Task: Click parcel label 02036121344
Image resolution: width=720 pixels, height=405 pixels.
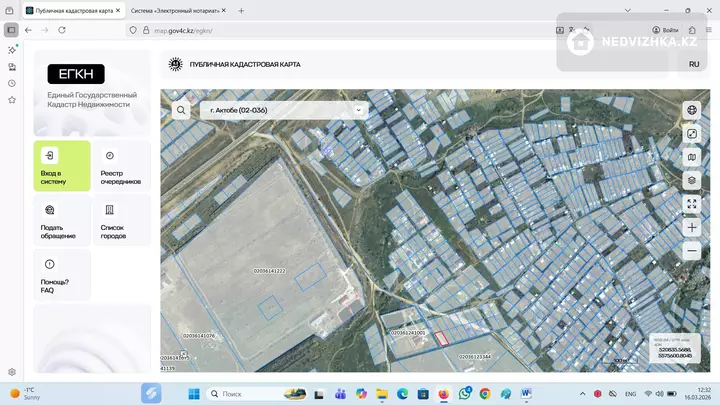Action: pos(475,356)
